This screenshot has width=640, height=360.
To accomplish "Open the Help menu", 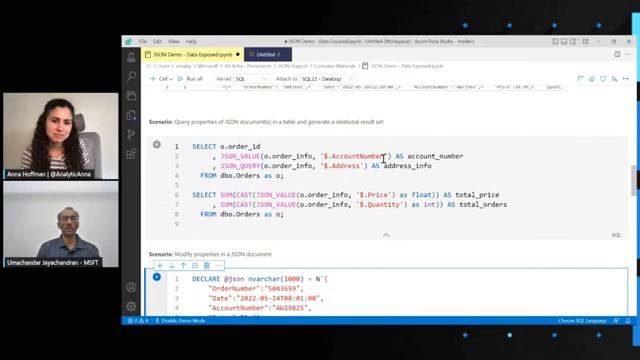I will click(x=191, y=41).
